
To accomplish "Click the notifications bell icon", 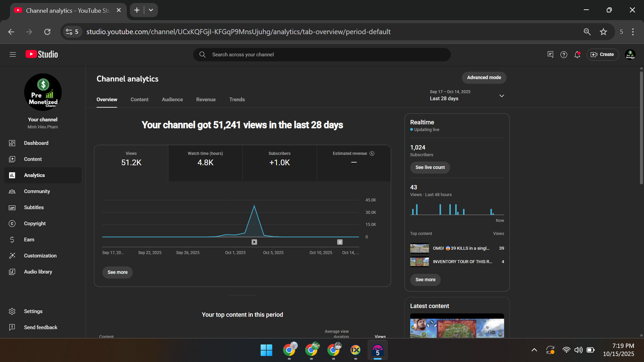I will pos(577,55).
